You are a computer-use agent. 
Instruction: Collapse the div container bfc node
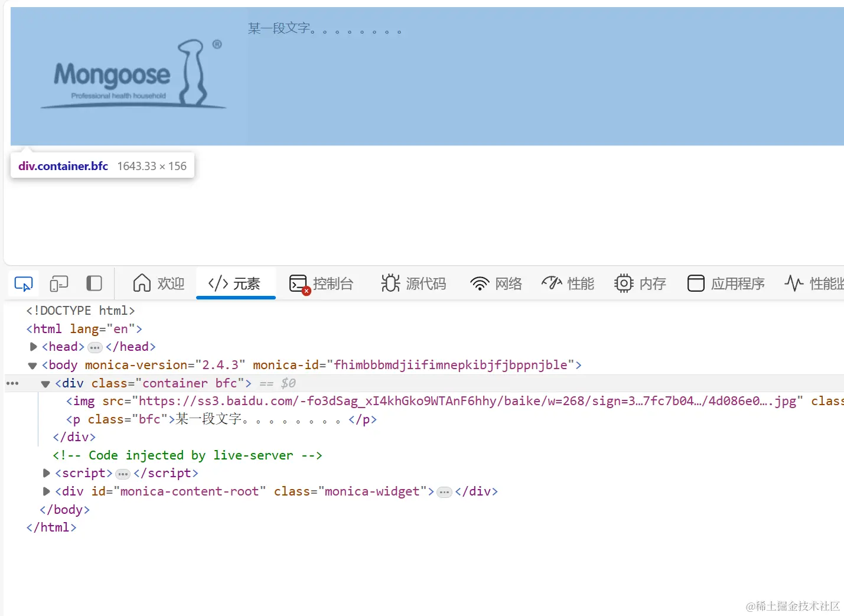click(x=45, y=384)
